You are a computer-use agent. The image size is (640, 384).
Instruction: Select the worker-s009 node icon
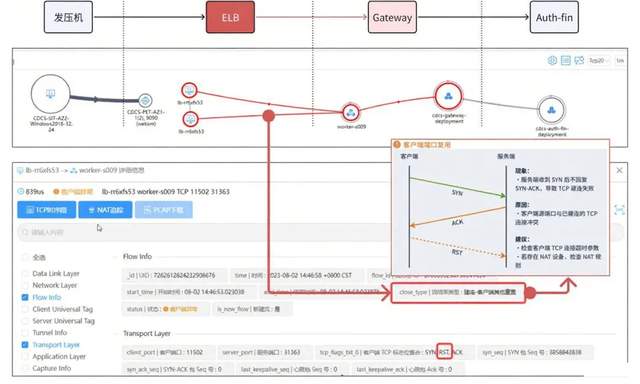click(350, 113)
